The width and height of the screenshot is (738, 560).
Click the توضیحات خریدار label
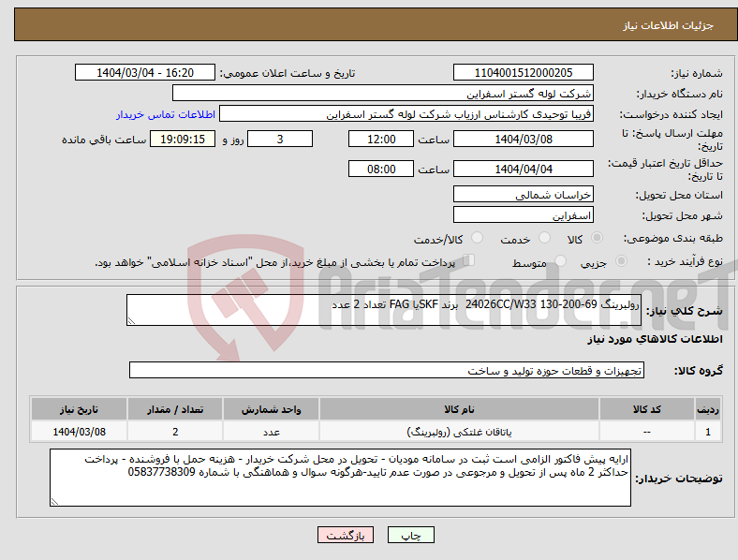679,479
